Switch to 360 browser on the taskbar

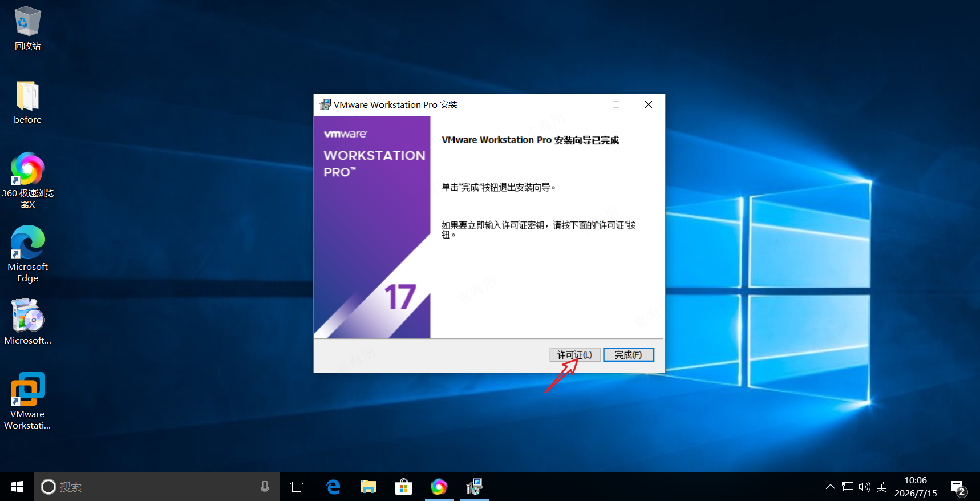tap(439, 487)
